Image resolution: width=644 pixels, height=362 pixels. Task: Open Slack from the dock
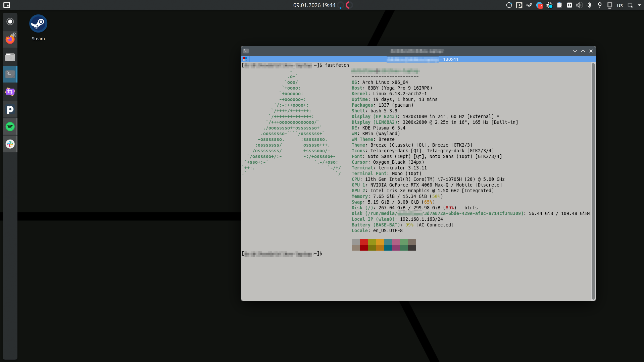tap(10, 144)
